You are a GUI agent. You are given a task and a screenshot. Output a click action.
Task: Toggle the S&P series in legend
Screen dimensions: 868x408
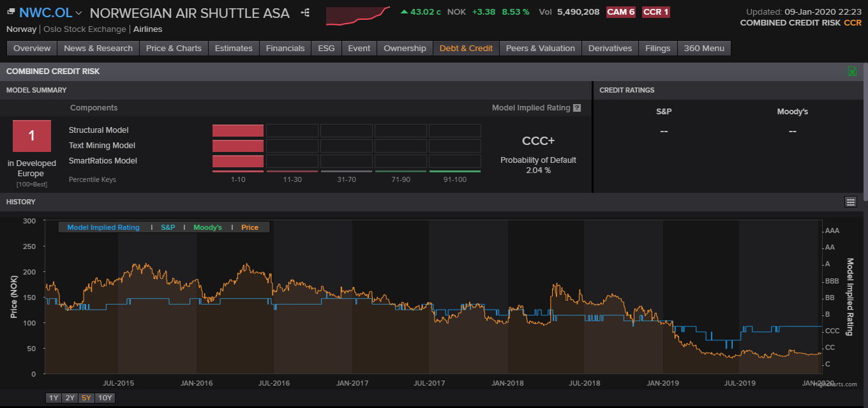pyautogui.click(x=168, y=227)
